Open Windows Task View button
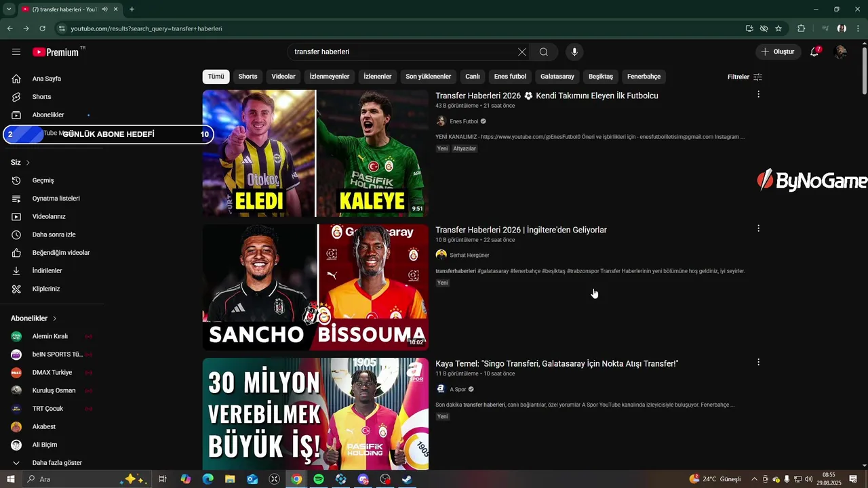868x488 pixels. [x=163, y=479]
